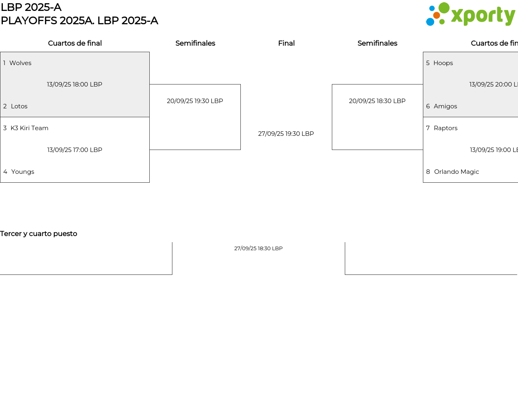Open the 13/09/25 19:00 quarterfinal match
Image resolution: width=518 pixels, height=420 pixels.
493,150
